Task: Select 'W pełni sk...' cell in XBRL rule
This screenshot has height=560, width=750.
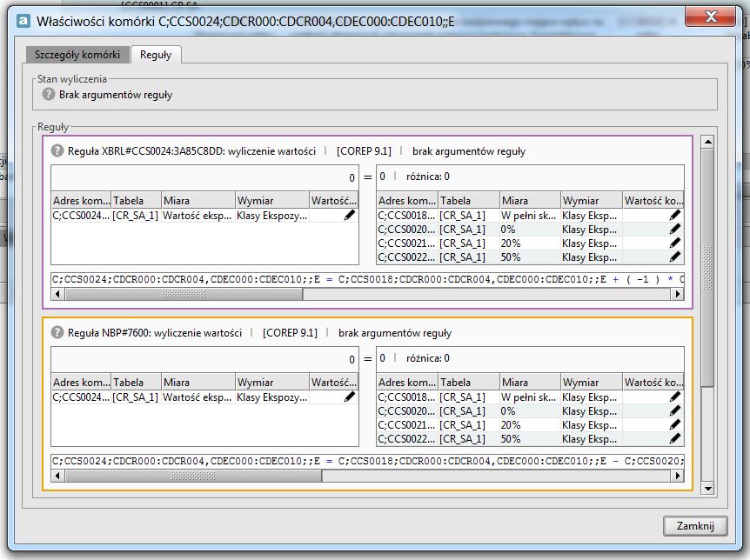Action: coord(530,215)
